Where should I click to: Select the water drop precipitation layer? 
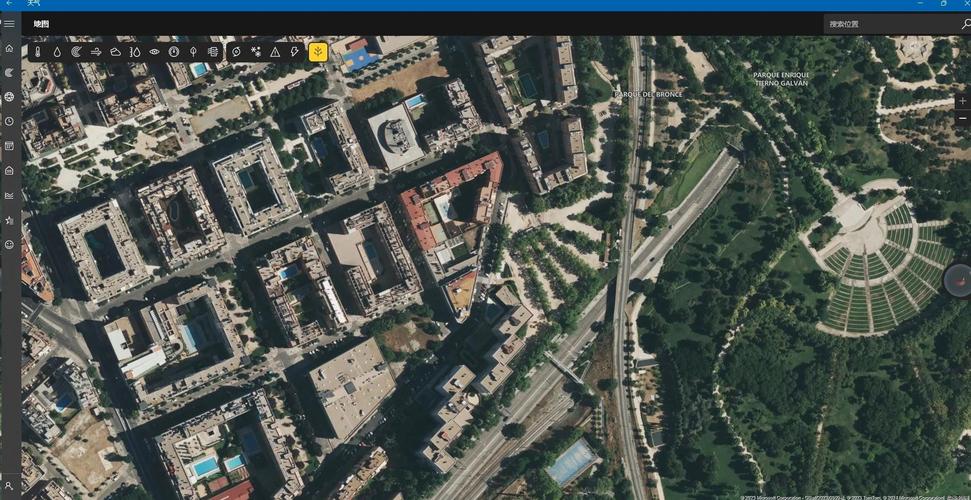tap(57, 52)
